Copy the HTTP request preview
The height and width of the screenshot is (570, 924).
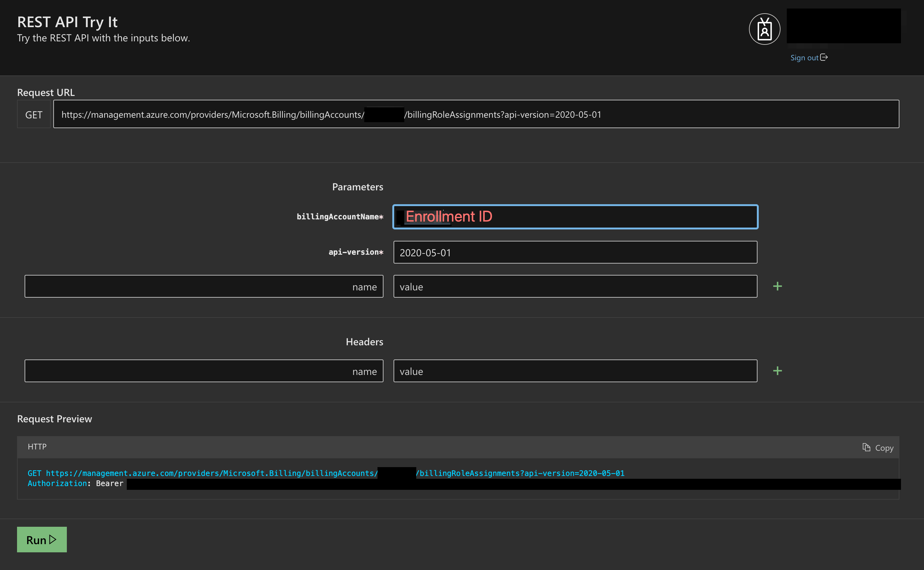(883, 448)
